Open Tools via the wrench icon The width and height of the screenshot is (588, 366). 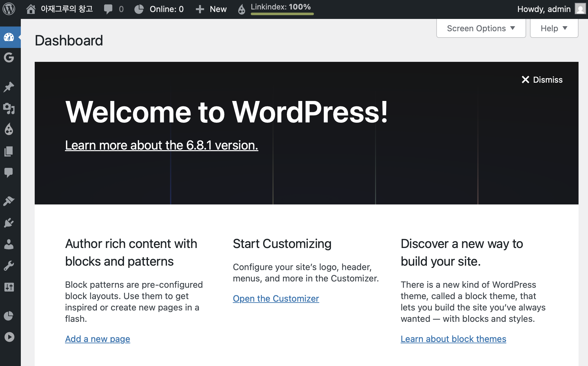pyautogui.click(x=9, y=266)
